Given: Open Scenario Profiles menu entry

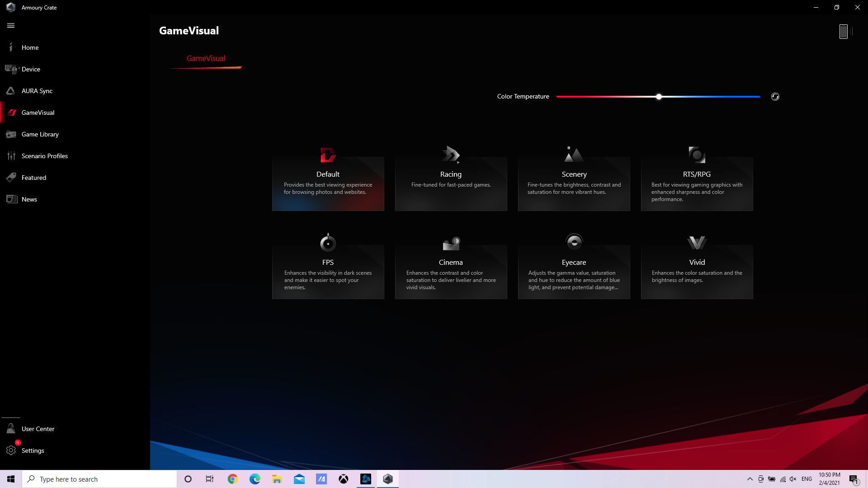Looking at the screenshot, I should pyautogui.click(x=45, y=156).
